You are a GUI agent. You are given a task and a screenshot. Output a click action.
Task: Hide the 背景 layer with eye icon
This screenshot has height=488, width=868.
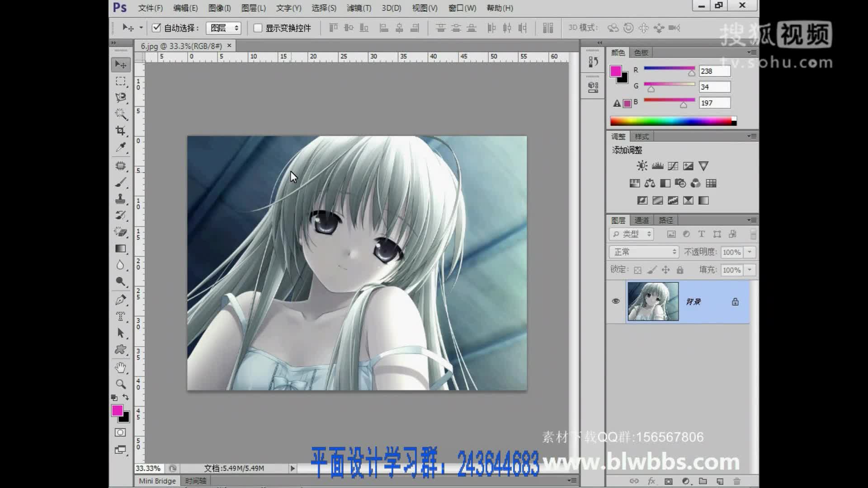[616, 301]
